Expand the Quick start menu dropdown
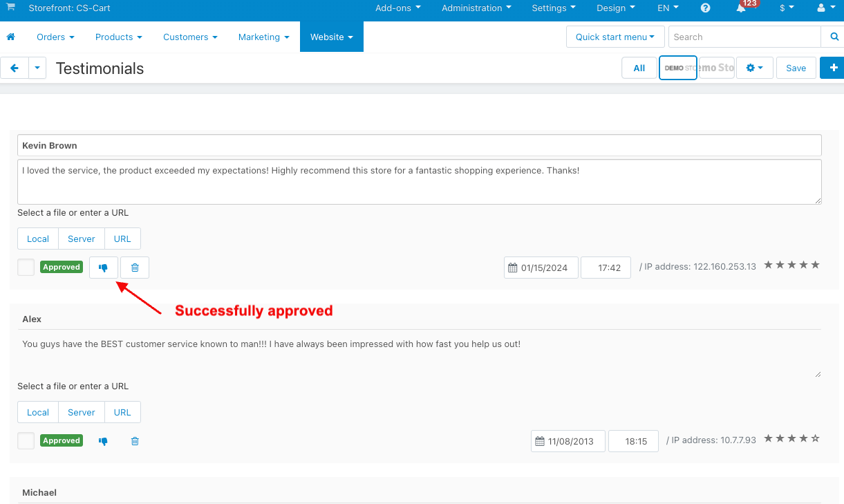The width and height of the screenshot is (844, 504). click(x=615, y=37)
